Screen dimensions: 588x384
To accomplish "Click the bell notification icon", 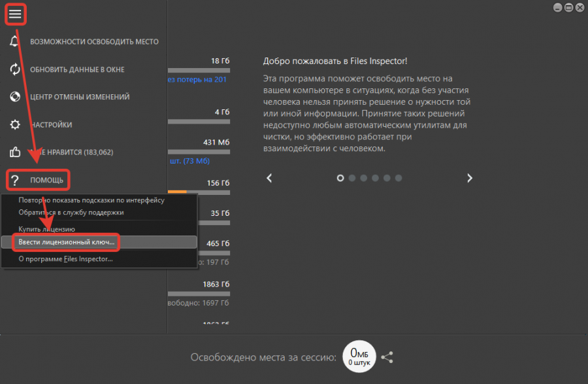I will coord(14,41).
